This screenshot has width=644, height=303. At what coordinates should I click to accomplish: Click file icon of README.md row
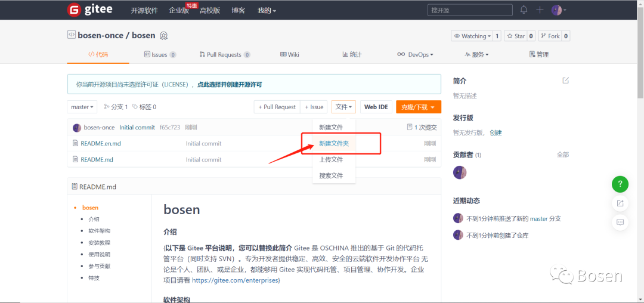click(75, 159)
